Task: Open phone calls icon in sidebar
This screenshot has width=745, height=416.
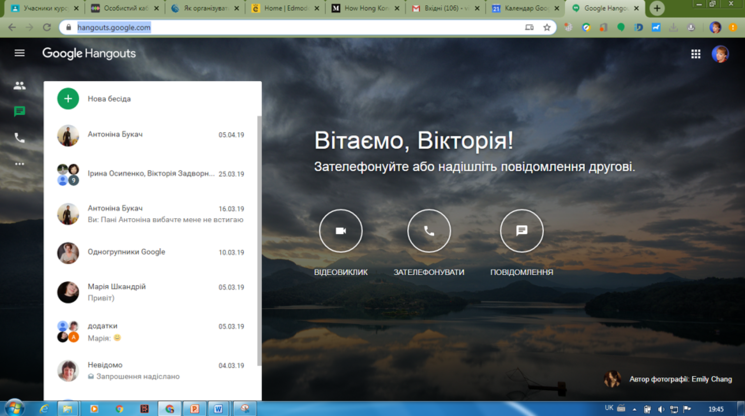Action: pyautogui.click(x=19, y=138)
